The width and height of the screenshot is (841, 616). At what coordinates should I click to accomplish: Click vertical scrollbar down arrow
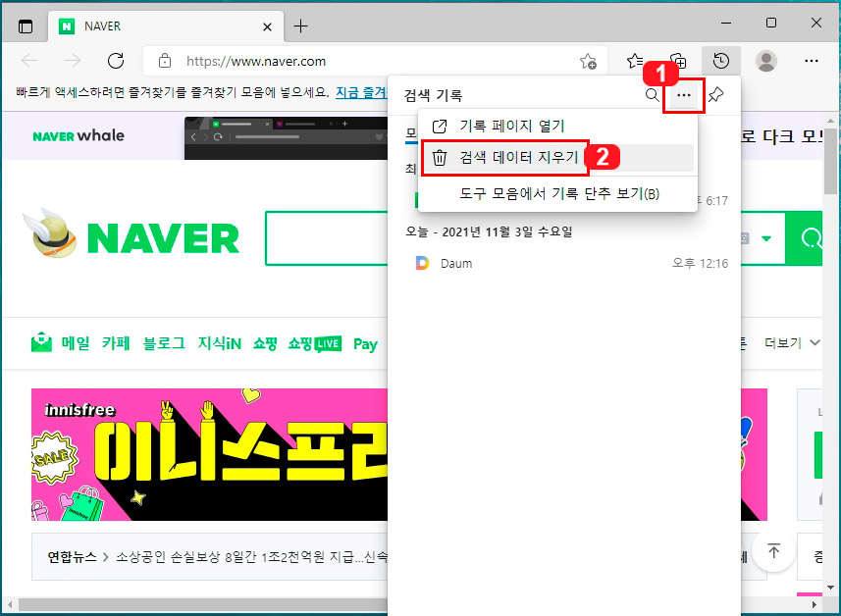[831, 587]
